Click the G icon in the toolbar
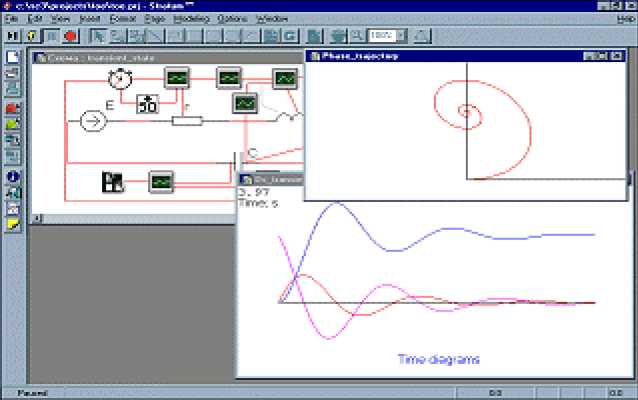This screenshot has width=638, height=400. tap(290, 36)
